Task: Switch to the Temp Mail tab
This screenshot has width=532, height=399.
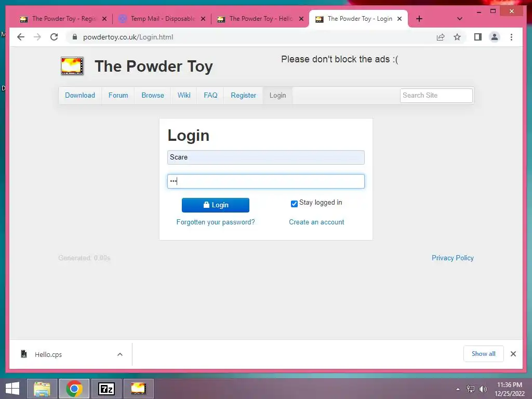Action: tap(162, 19)
